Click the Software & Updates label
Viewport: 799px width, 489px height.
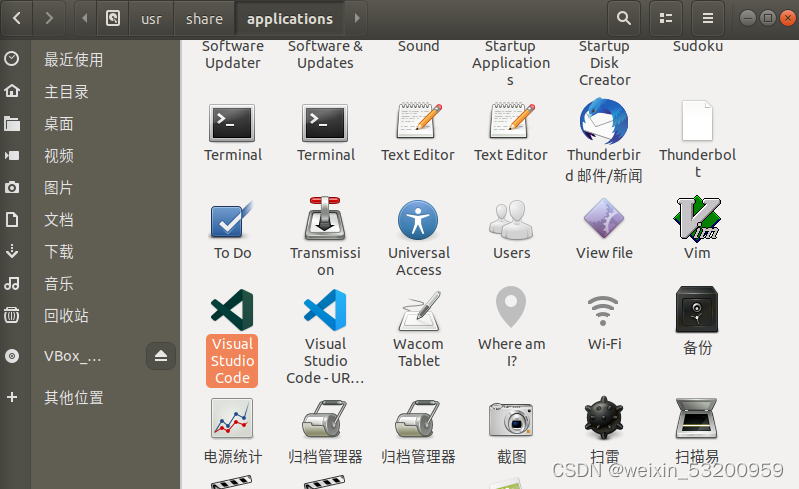coord(325,55)
